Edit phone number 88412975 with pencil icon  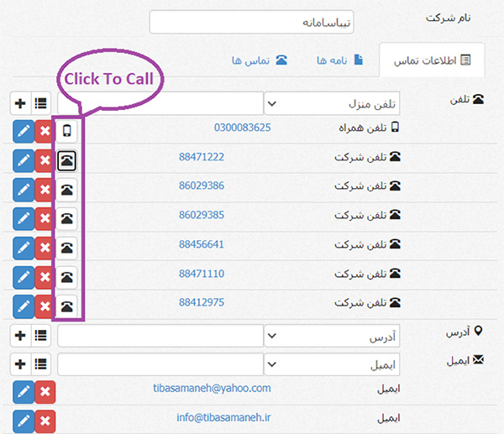coord(24,306)
